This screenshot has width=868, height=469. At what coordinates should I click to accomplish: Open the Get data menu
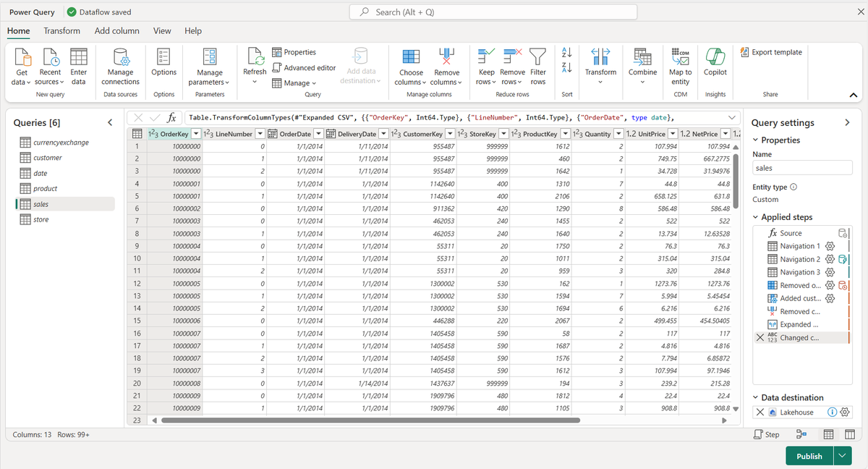tap(22, 67)
